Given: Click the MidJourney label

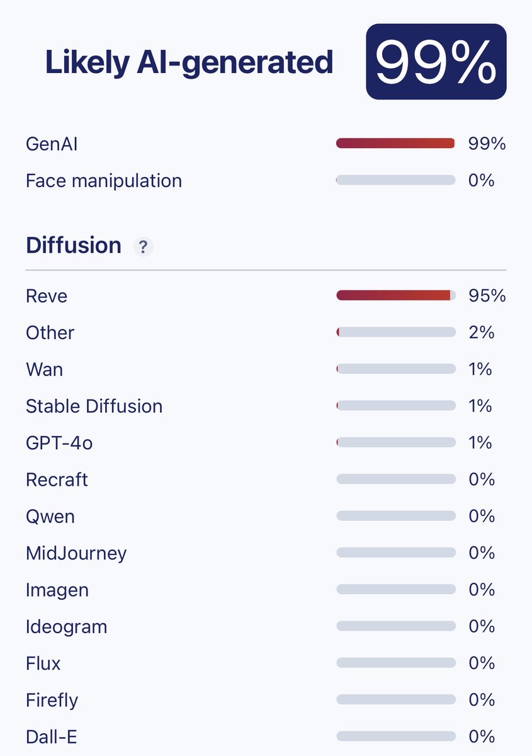Looking at the screenshot, I should coord(76,554).
